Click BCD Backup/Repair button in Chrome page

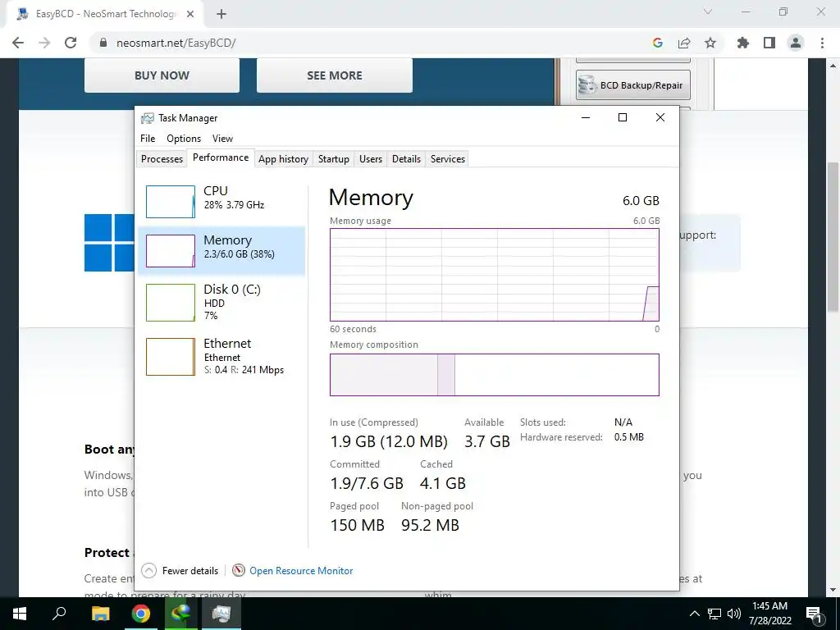point(632,84)
